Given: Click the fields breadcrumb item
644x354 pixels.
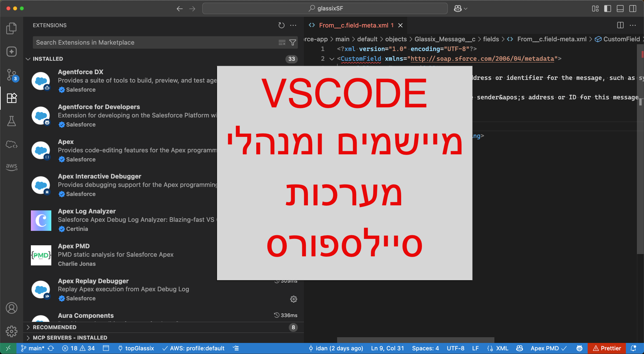Looking at the screenshot, I should [x=491, y=39].
